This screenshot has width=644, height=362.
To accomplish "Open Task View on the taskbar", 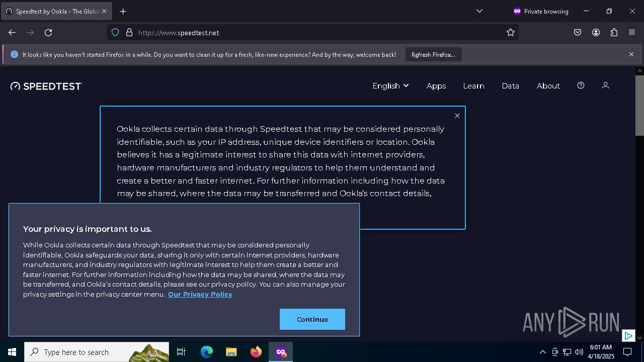I will pos(181,352).
